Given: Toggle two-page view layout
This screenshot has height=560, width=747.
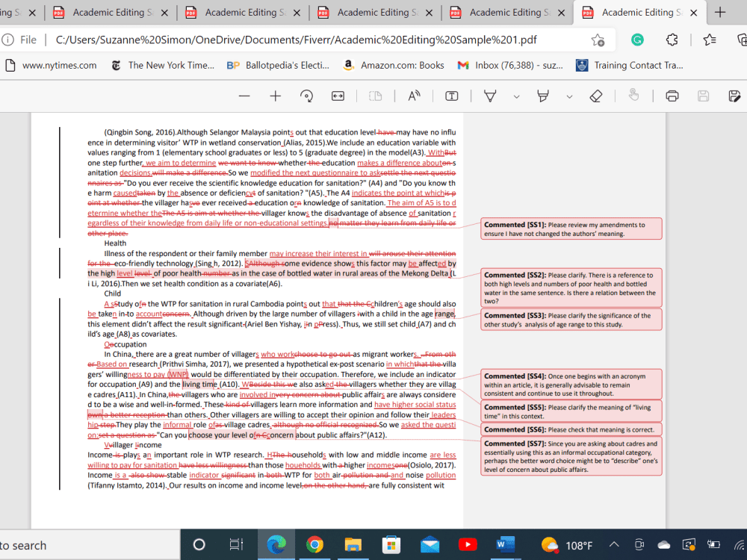Looking at the screenshot, I should click(374, 96).
